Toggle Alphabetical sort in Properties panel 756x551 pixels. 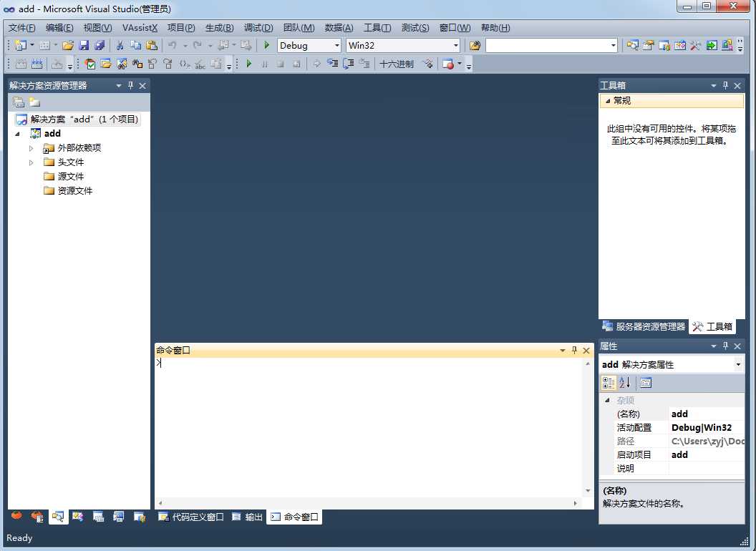(x=624, y=383)
